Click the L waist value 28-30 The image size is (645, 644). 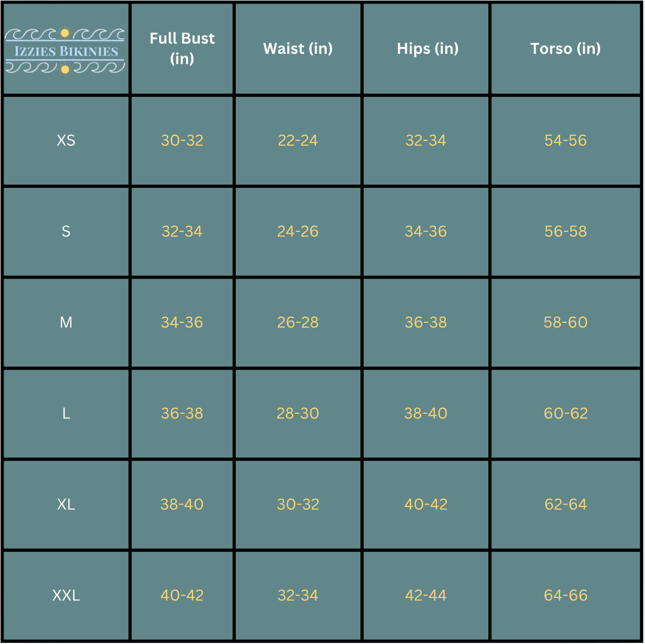point(298,413)
